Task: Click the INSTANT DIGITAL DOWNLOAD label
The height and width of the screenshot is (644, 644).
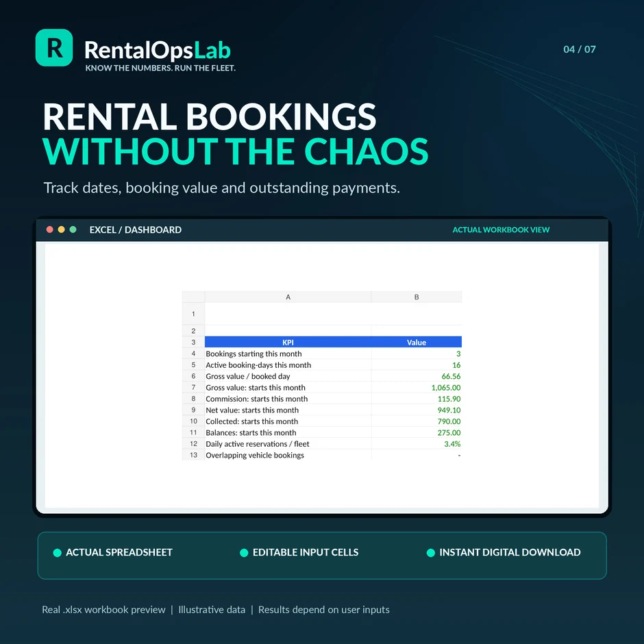Action: point(510,552)
